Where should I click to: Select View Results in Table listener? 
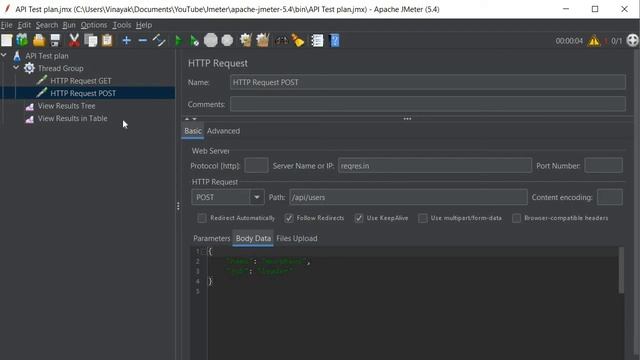click(x=73, y=118)
